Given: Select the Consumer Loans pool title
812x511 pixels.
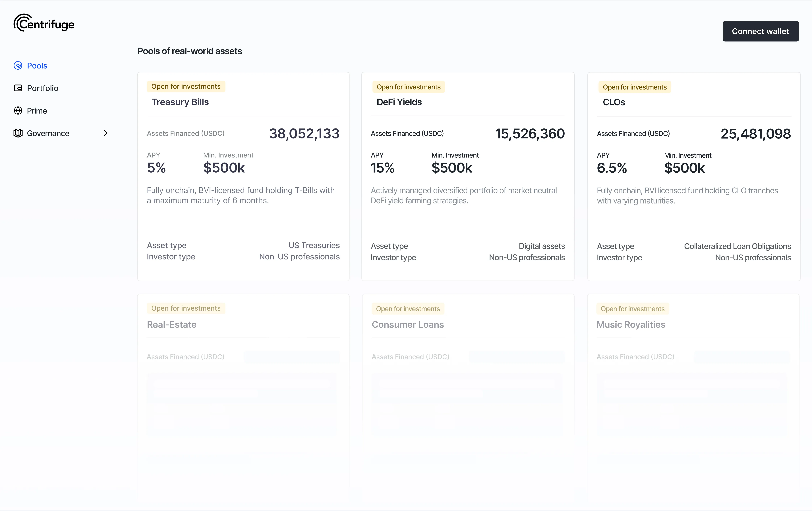Looking at the screenshot, I should click(x=407, y=325).
